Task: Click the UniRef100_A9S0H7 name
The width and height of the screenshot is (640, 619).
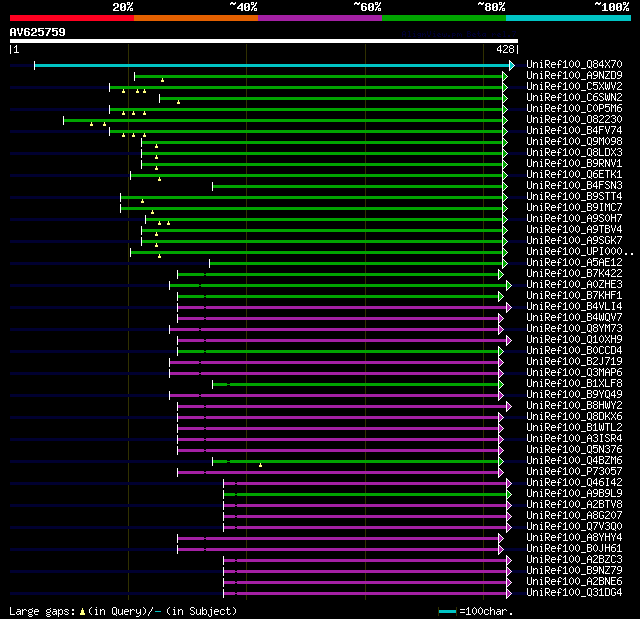Action: coord(574,219)
